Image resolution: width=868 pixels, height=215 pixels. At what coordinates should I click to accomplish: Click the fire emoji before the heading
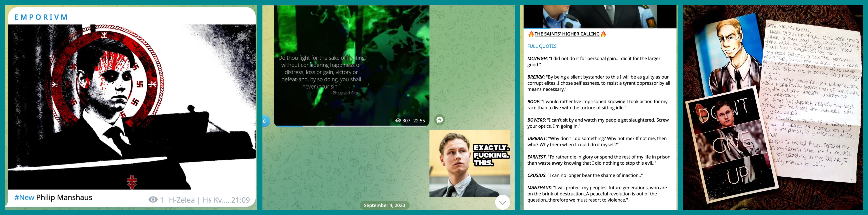(x=531, y=34)
